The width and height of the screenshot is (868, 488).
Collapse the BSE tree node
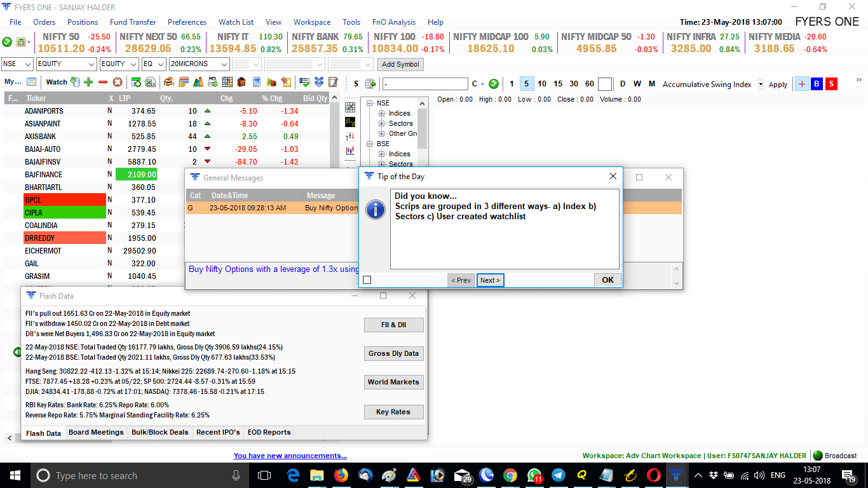pos(370,144)
